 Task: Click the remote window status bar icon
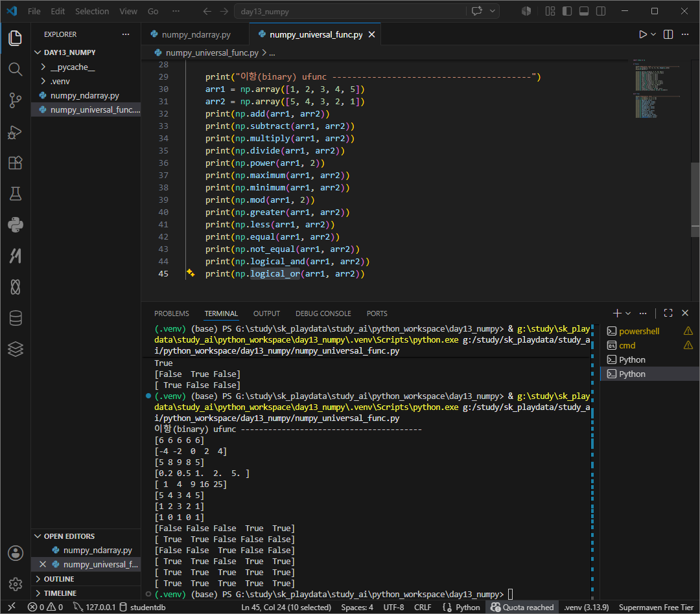click(12, 607)
